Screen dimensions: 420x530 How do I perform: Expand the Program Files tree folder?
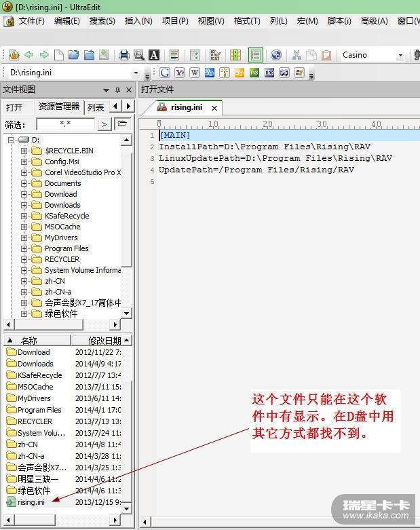[24, 248]
